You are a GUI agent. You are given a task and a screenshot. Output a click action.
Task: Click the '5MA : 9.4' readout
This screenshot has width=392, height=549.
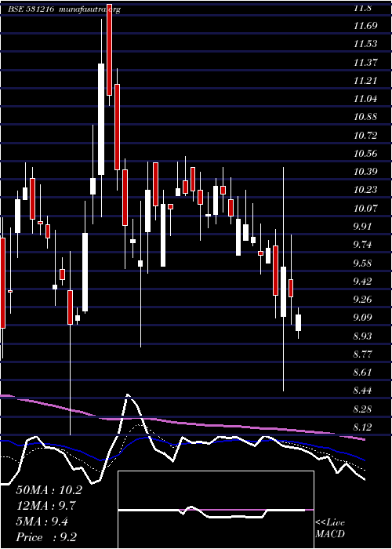42,522
